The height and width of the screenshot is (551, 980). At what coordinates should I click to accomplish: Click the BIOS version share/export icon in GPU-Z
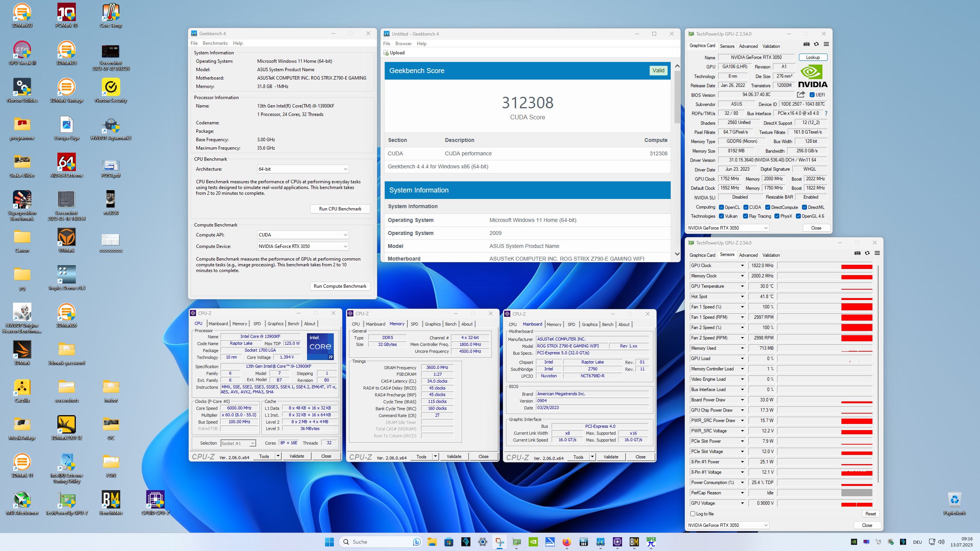(x=801, y=95)
